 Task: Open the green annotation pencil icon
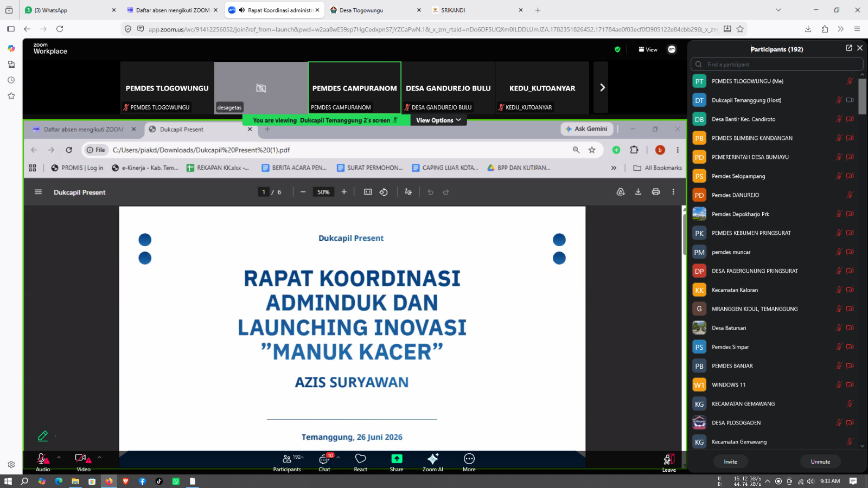tap(43, 436)
